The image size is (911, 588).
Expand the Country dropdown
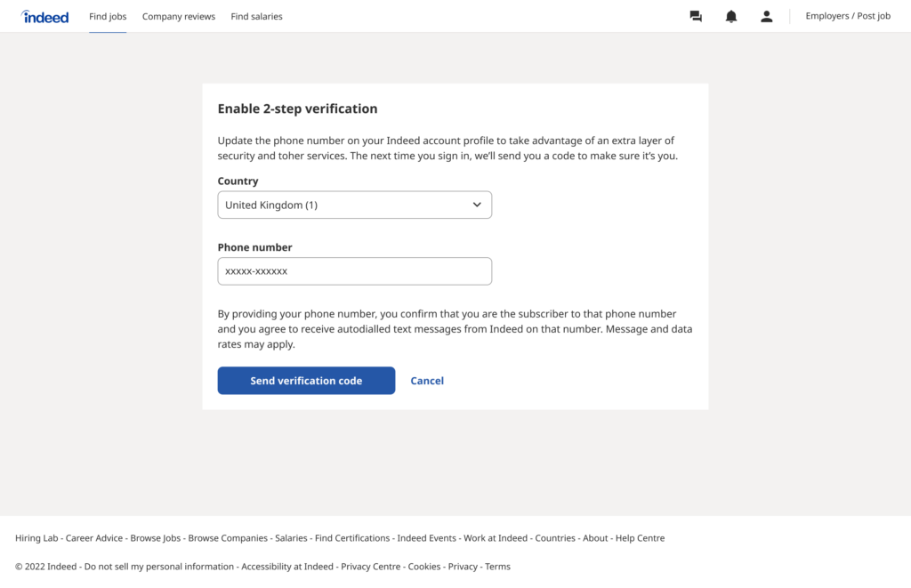(354, 205)
